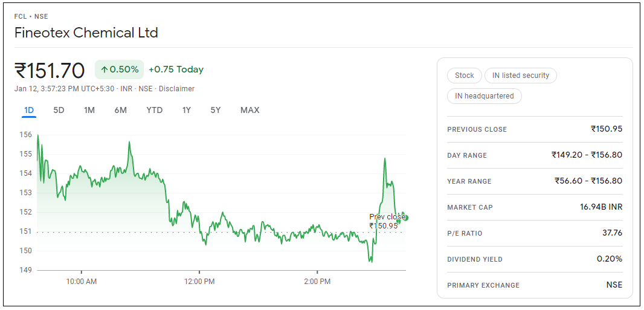Click the 0.20% dividend yield value
This screenshot has height=310, width=644.
(x=610, y=259)
